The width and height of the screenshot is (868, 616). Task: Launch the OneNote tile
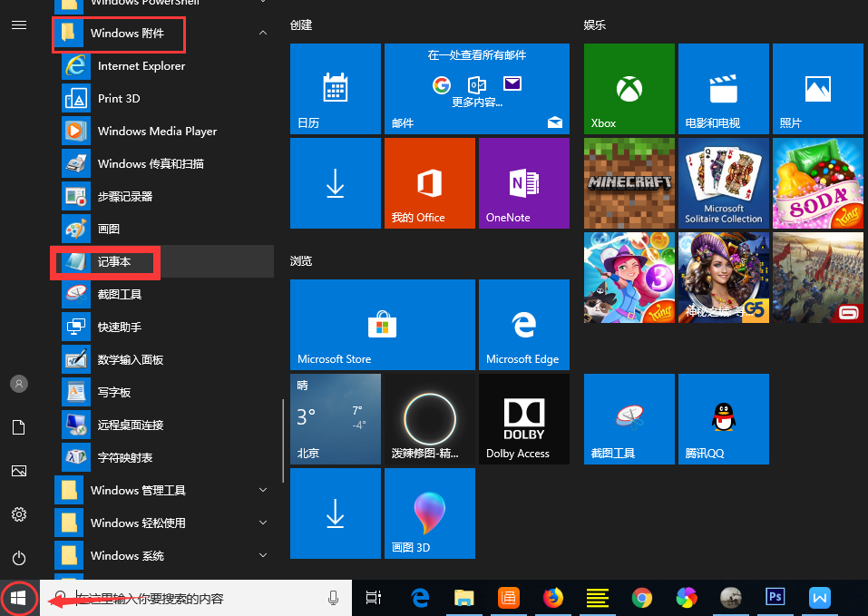coord(523,182)
